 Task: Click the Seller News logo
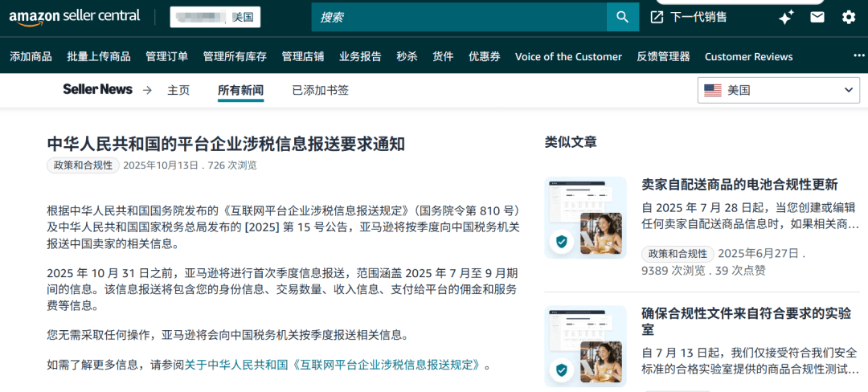coord(97,90)
